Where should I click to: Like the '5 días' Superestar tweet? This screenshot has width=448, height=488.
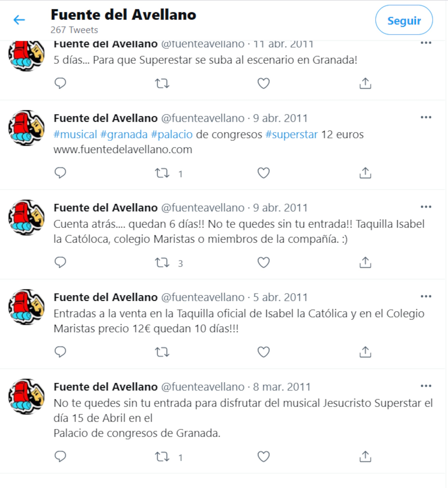tap(264, 83)
